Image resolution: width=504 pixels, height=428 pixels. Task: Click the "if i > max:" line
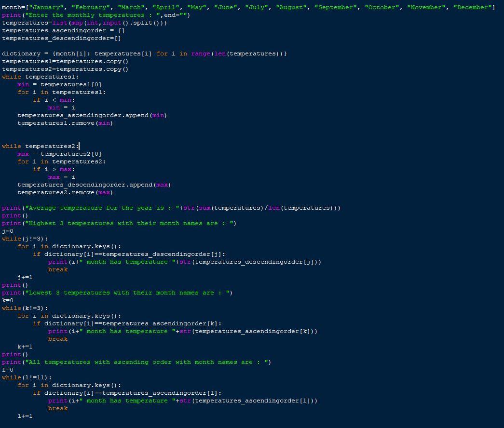click(54, 169)
